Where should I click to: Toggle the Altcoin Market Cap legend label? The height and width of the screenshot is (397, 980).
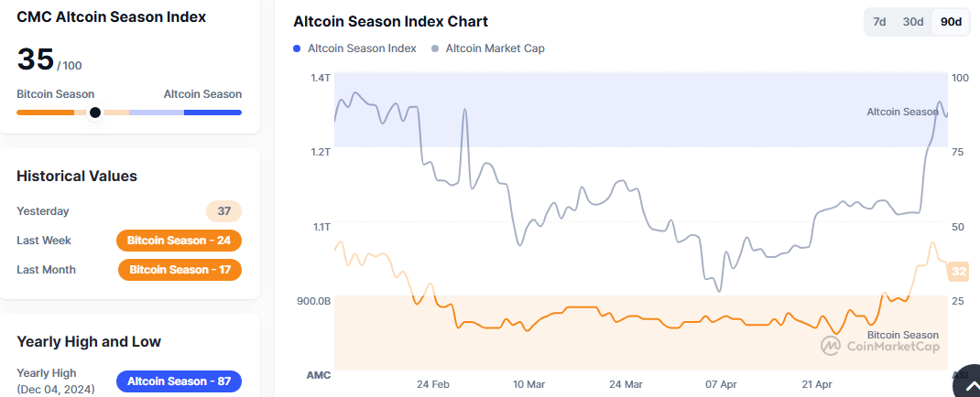click(x=495, y=48)
